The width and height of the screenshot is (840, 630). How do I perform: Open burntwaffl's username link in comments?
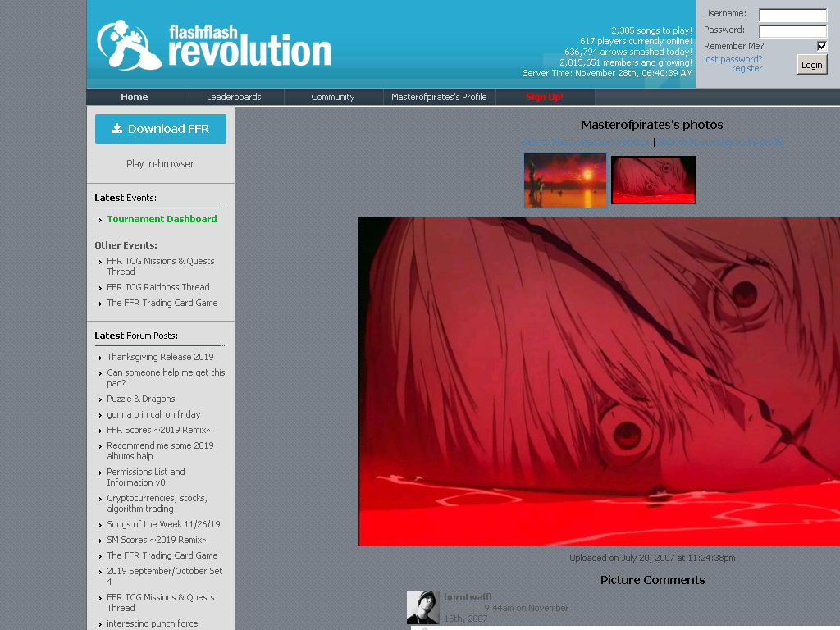coord(468,597)
